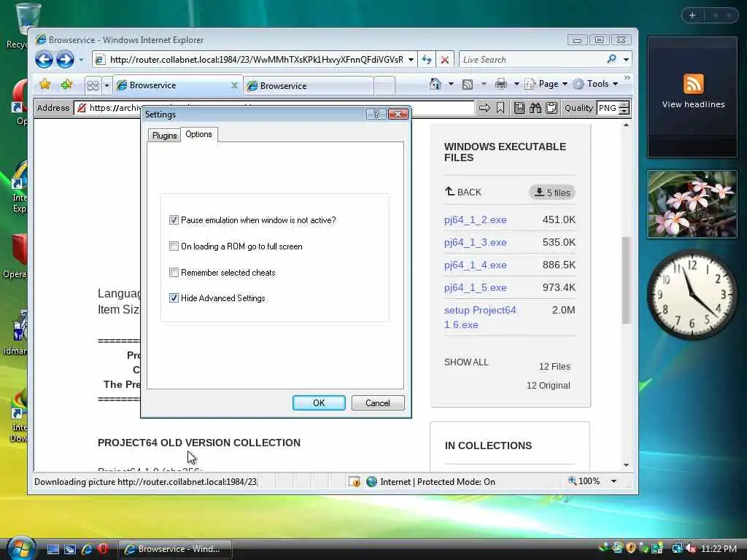Open Quick Tabs list dropdown arrow
The height and width of the screenshot is (560, 747).
click(107, 86)
